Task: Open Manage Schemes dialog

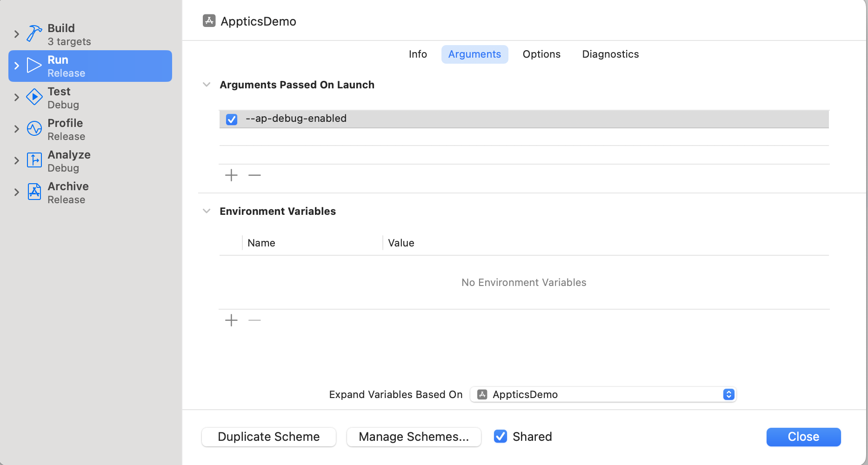Action: click(x=414, y=437)
